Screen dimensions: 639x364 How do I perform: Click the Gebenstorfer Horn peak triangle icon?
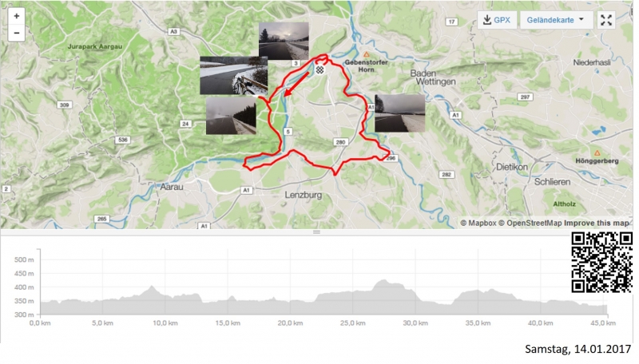[x=366, y=54]
